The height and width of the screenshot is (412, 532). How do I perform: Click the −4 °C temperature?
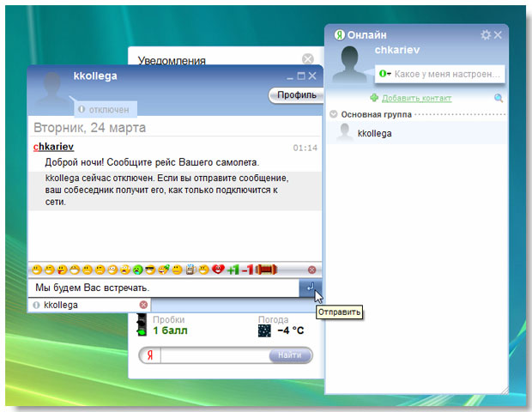point(290,330)
